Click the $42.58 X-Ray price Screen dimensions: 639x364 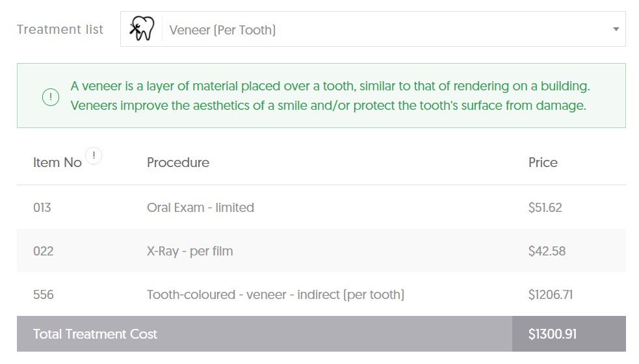click(547, 251)
